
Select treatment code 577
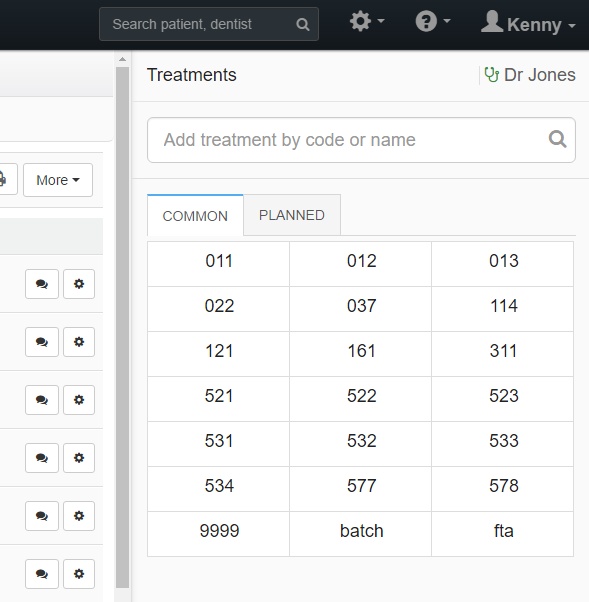361,489
